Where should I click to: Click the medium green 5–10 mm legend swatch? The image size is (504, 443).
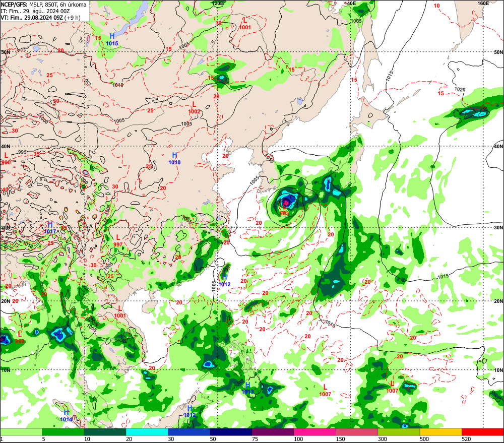pyautogui.click(x=63, y=432)
